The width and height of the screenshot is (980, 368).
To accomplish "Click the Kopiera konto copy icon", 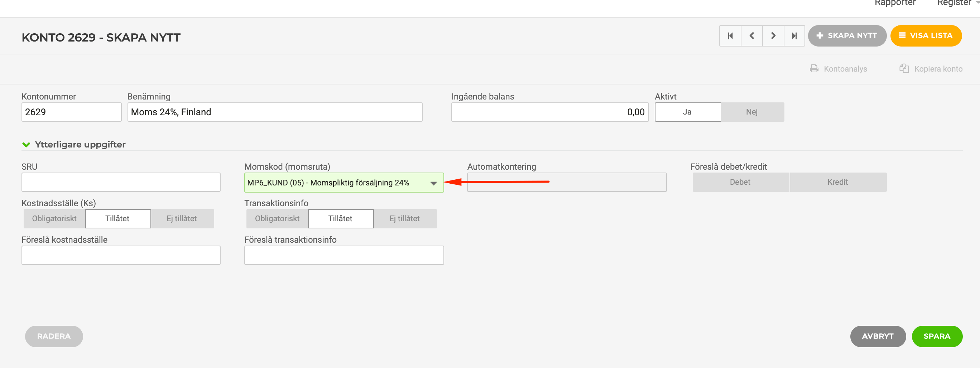I will [x=904, y=69].
